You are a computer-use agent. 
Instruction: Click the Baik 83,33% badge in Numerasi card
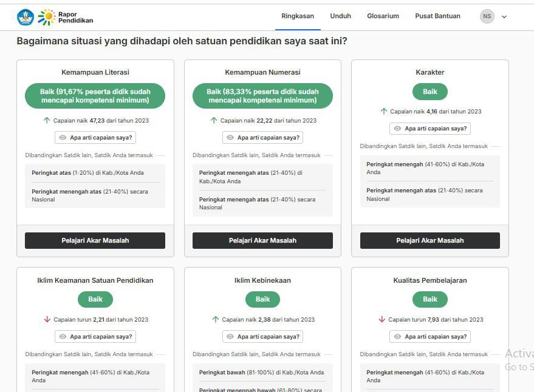tap(262, 96)
